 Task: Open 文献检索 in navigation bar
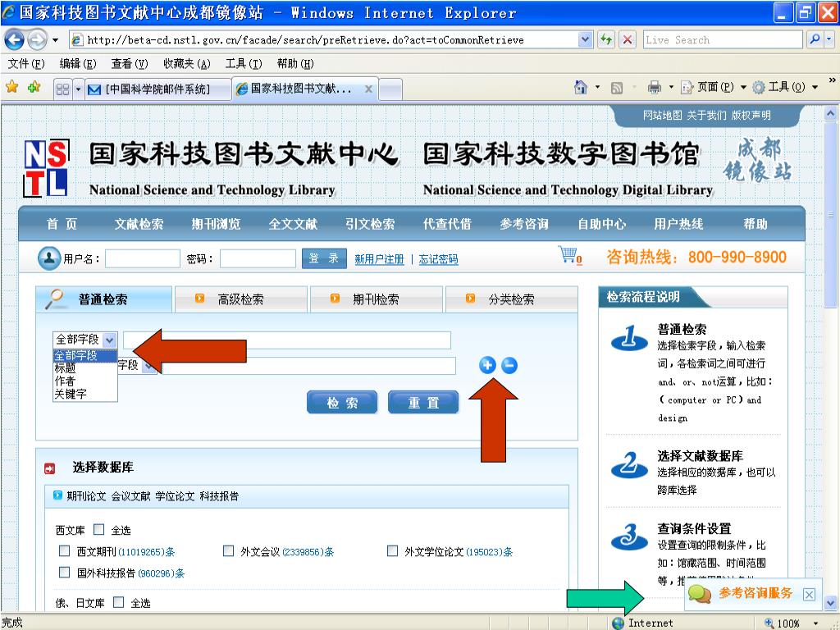click(139, 224)
